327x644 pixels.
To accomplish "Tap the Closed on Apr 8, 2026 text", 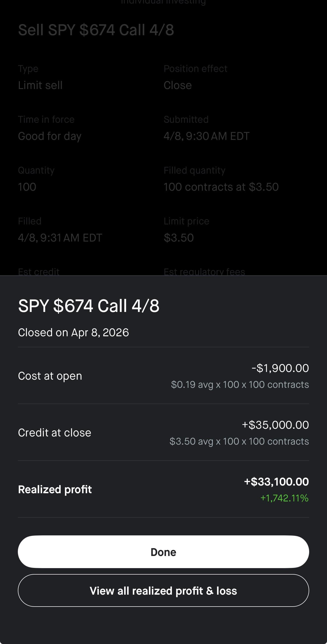I will [x=73, y=333].
